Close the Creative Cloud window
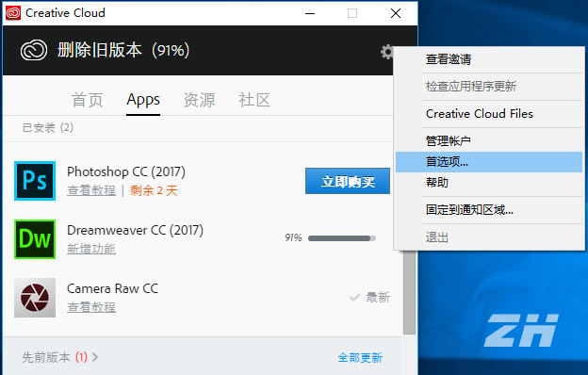The height and width of the screenshot is (375, 588). pyautogui.click(x=396, y=13)
